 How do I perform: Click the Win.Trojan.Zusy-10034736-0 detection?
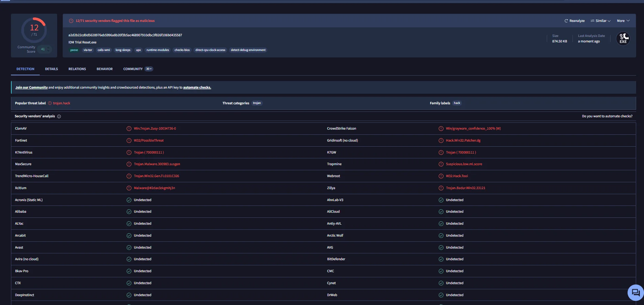(155, 129)
